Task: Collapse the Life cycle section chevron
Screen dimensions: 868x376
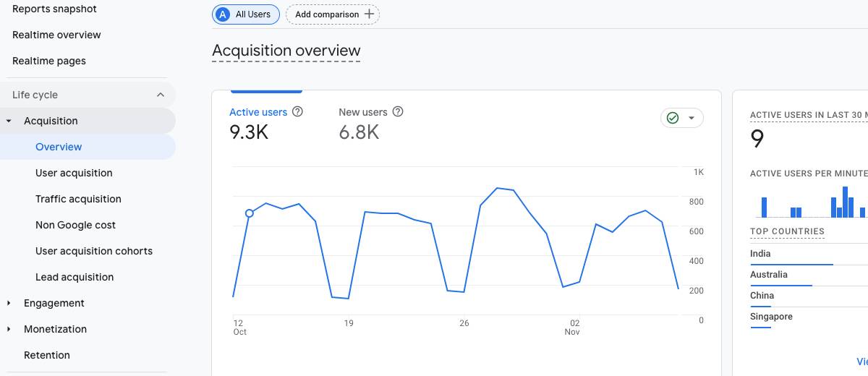Action: pyautogui.click(x=161, y=95)
